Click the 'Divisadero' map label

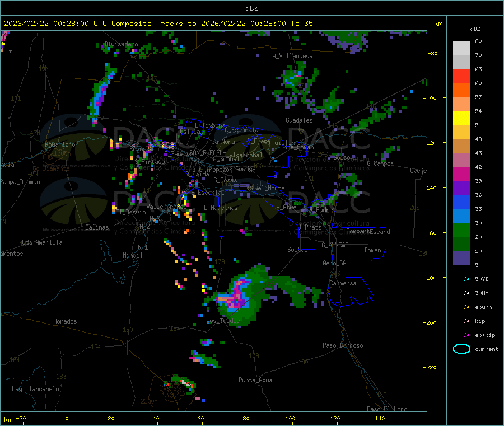pos(121,44)
